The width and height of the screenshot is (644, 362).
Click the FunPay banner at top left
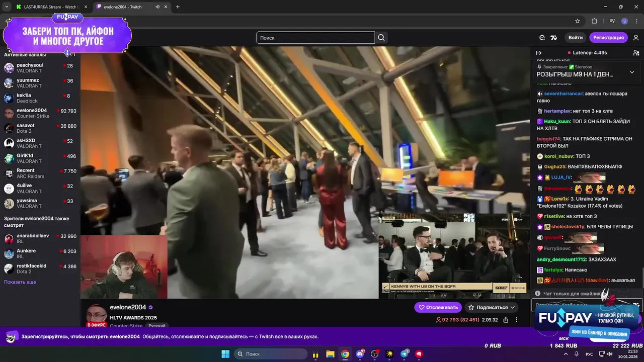pos(67,35)
